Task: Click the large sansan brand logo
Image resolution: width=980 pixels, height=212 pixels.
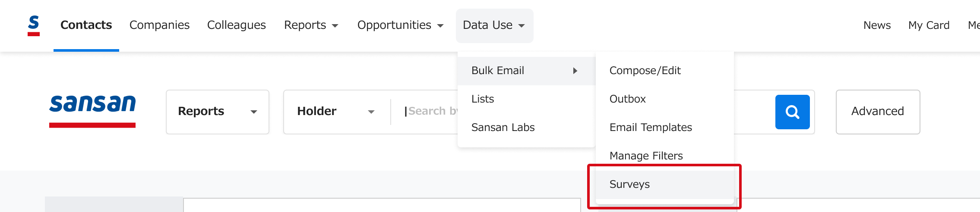Action: 92,111
